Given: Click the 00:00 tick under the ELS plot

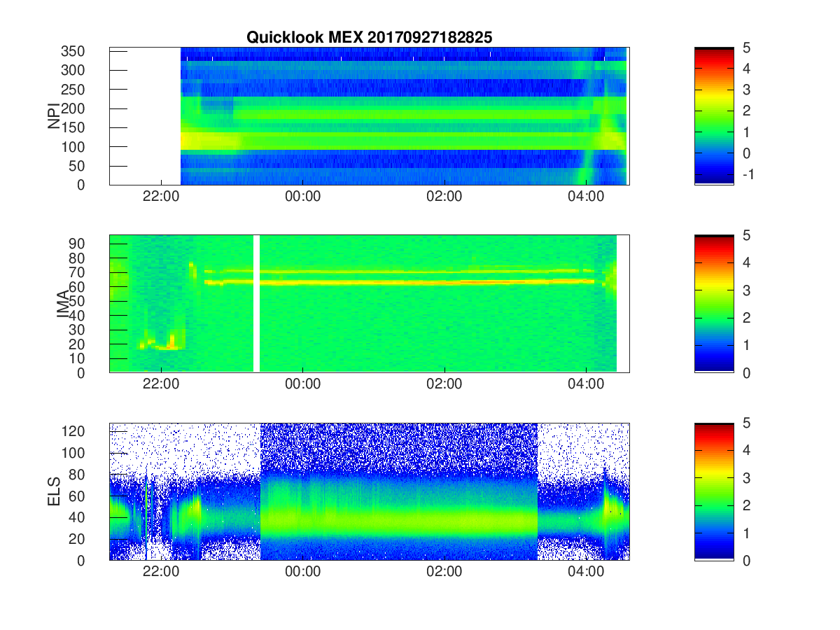Looking at the screenshot, I should coord(303,572).
